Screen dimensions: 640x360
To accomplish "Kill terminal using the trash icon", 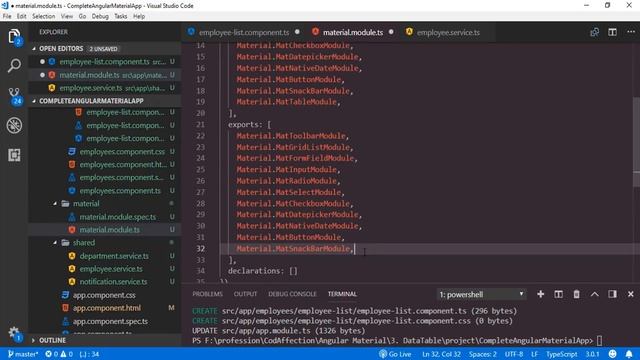I will (x=576, y=294).
